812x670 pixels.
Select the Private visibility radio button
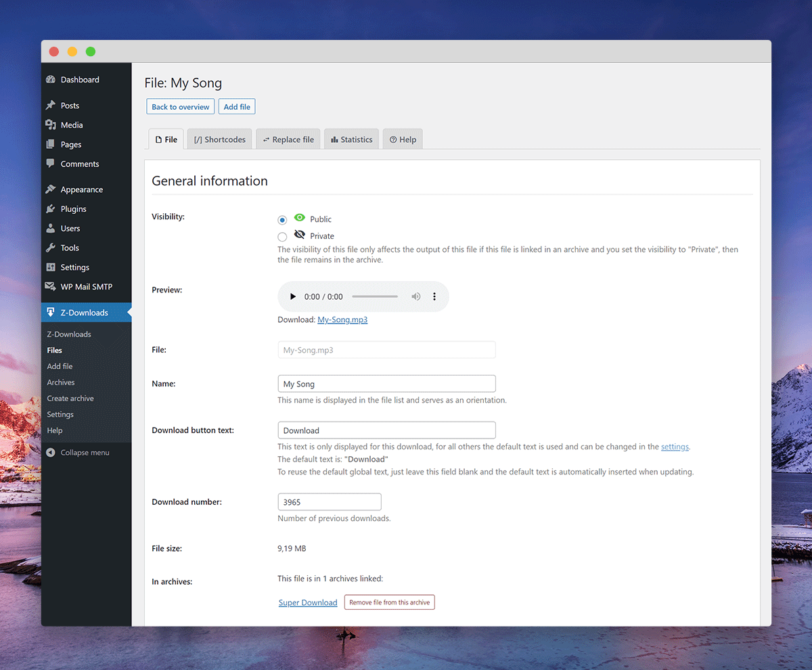point(282,237)
